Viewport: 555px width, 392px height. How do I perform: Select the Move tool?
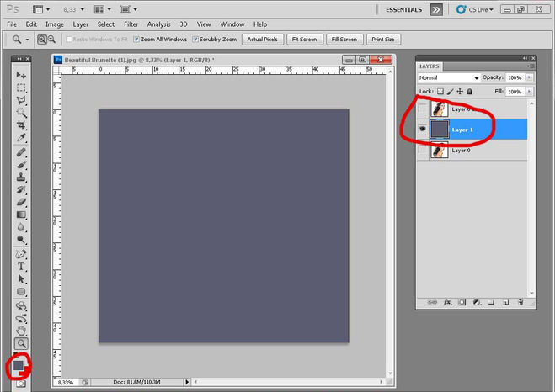coord(22,75)
